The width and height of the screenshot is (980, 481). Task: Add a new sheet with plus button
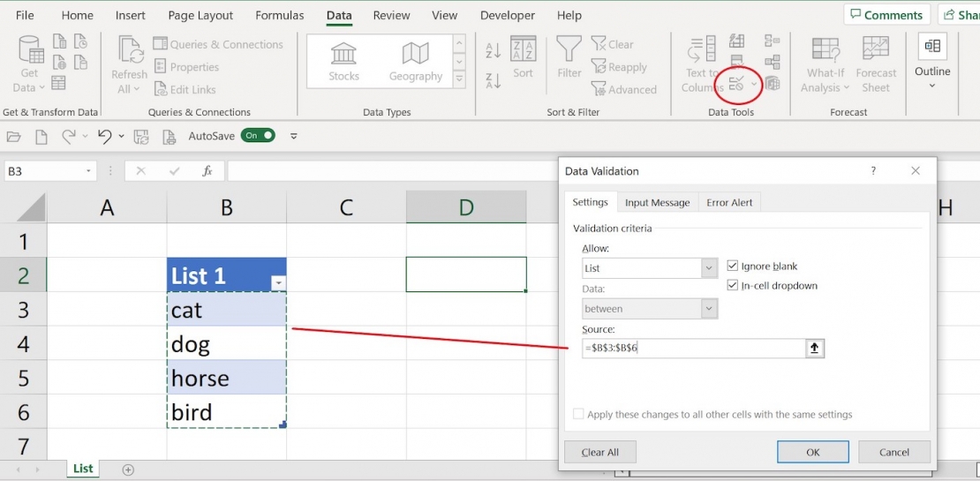tap(128, 470)
